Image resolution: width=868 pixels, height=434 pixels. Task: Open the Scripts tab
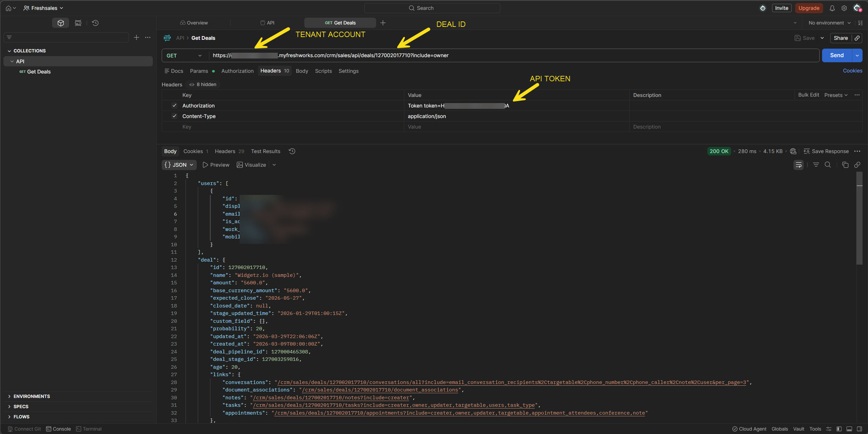[323, 71]
